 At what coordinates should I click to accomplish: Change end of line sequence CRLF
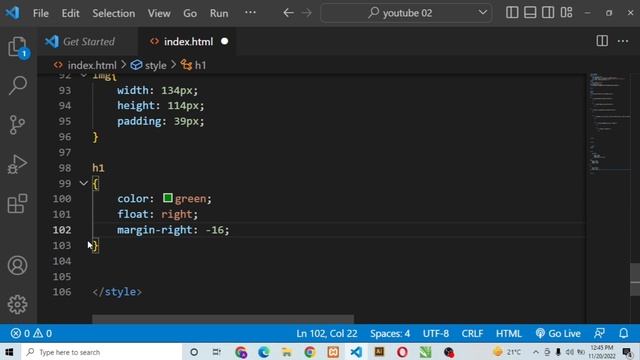pos(472,333)
